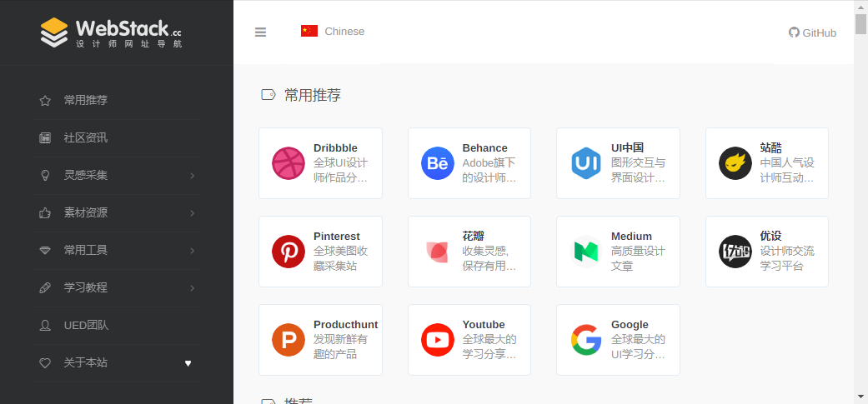Click the Behance Bē logo
Image resolution: width=868 pixels, height=404 pixels.
437,163
